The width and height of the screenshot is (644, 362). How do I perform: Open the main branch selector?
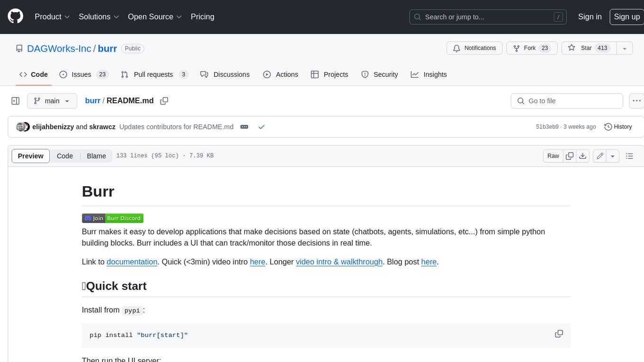[52, 101]
